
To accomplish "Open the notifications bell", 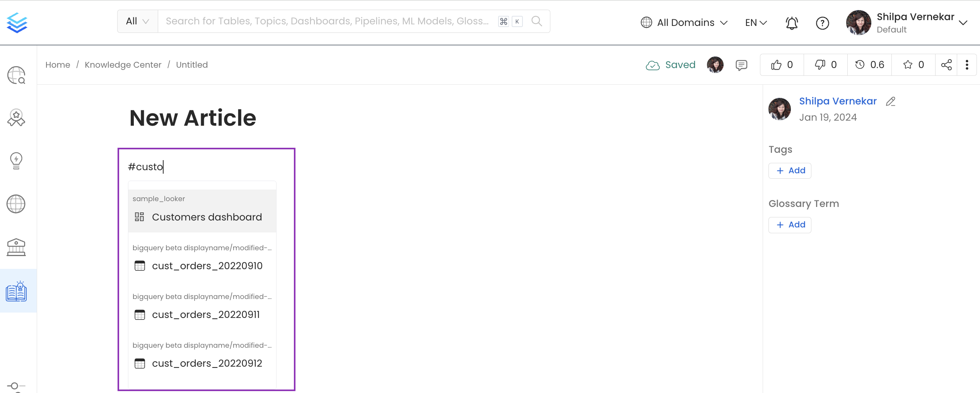I will (x=792, y=23).
